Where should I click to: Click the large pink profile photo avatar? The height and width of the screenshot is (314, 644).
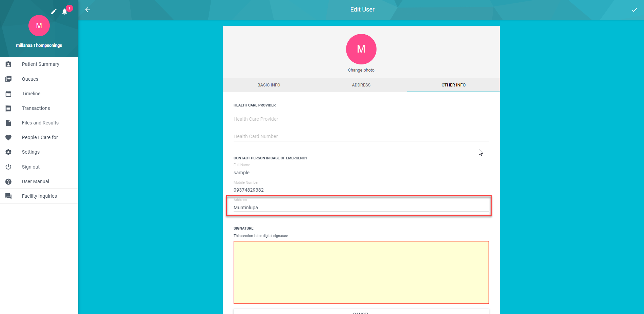coord(361,49)
